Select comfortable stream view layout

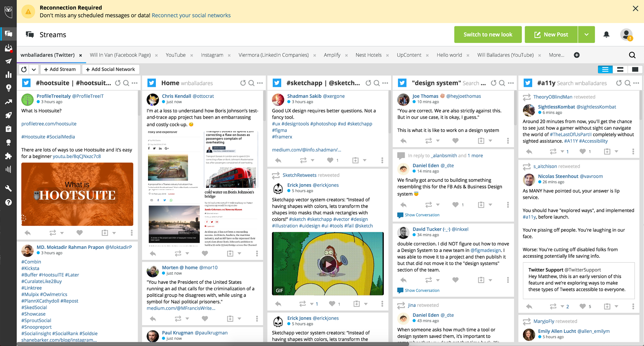click(635, 69)
